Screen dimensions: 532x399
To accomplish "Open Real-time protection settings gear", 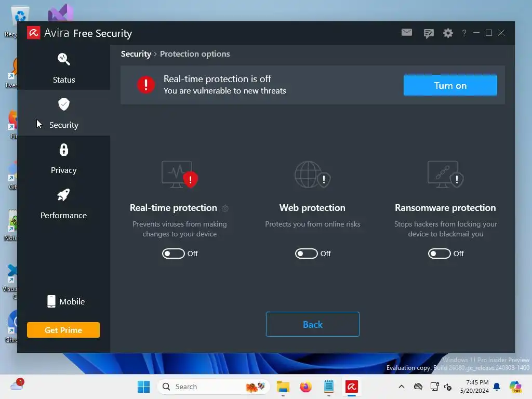I will [225, 208].
